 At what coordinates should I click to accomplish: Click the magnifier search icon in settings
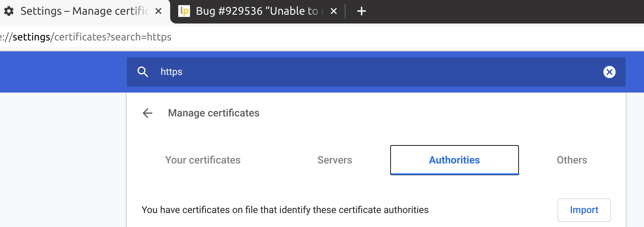143,72
